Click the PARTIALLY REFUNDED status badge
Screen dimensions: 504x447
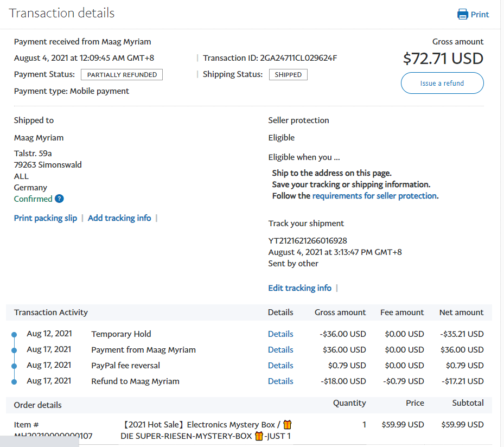pyautogui.click(x=122, y=75)
